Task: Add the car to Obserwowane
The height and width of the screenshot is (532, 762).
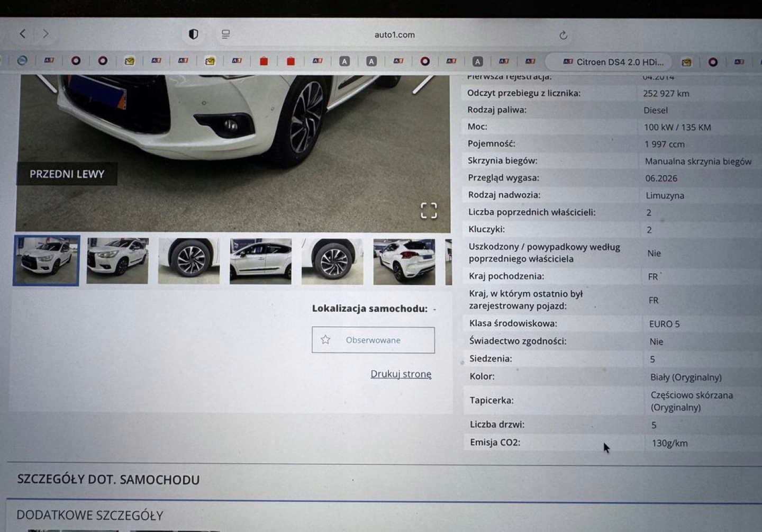Action: (373, 340)
